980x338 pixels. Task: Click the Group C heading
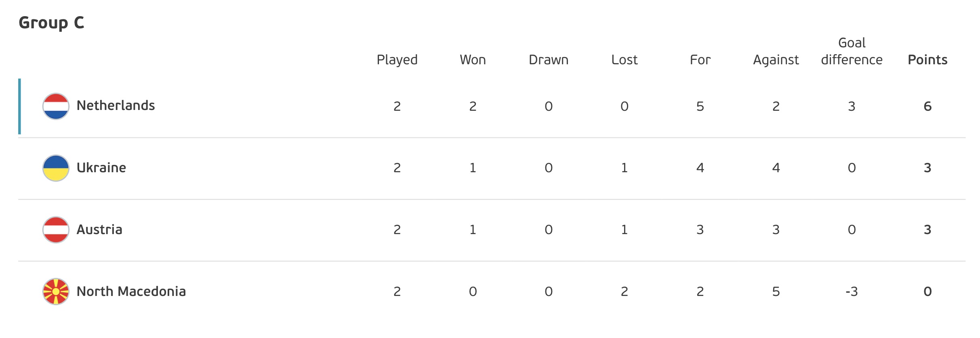pyautogui.click(x=52, y=23)
